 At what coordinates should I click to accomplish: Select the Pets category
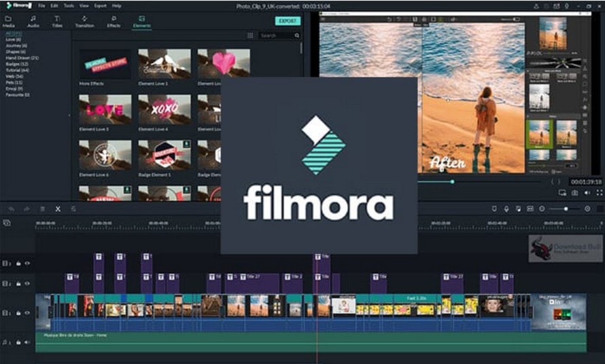coord(14,83)
